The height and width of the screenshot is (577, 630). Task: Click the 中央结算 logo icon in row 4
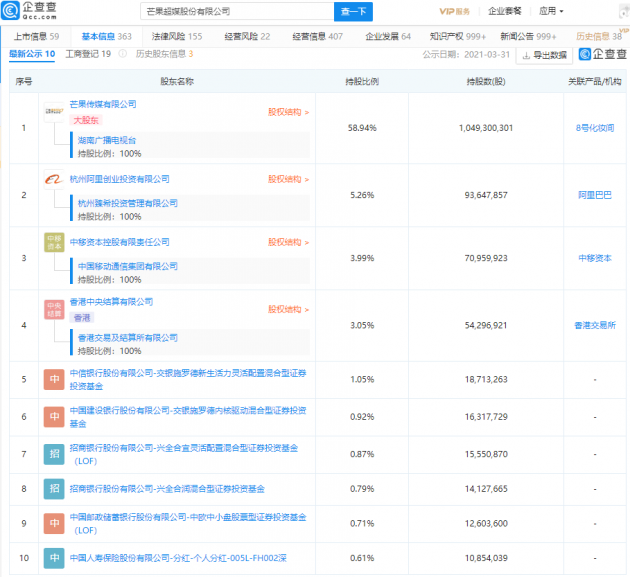53,308
